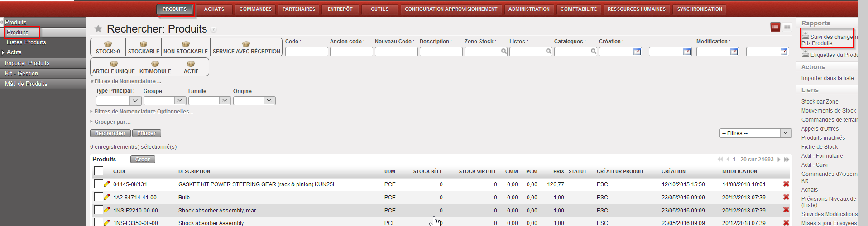Image resolution: width=868 pixels, height=226 pixels.
Task: Open the first Création date calendar picker
Action: pos(637,52)
